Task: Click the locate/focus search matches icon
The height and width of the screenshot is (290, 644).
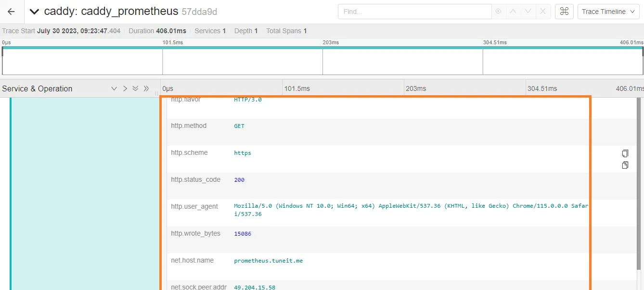Action: (498, 12)
